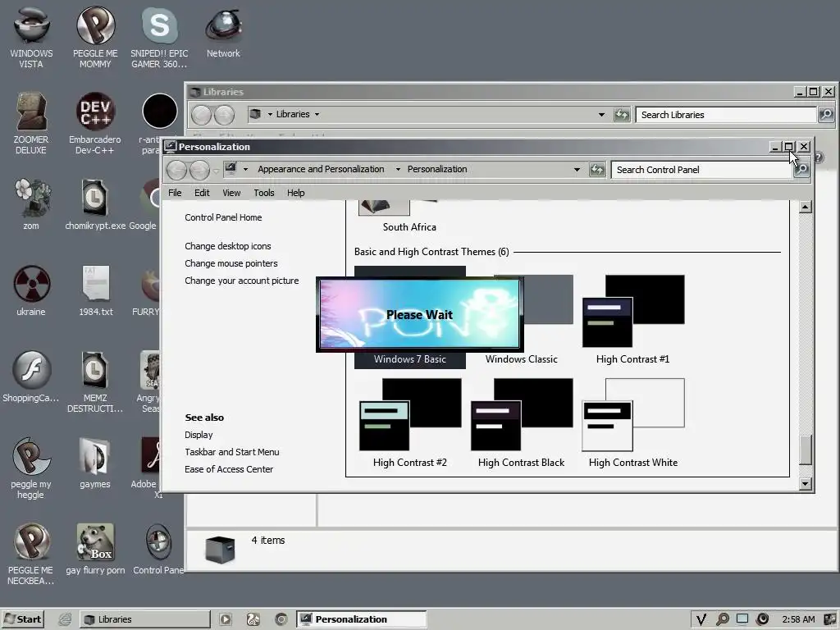Open the desktop icon with the Box hamster picture

coord(95,549)
